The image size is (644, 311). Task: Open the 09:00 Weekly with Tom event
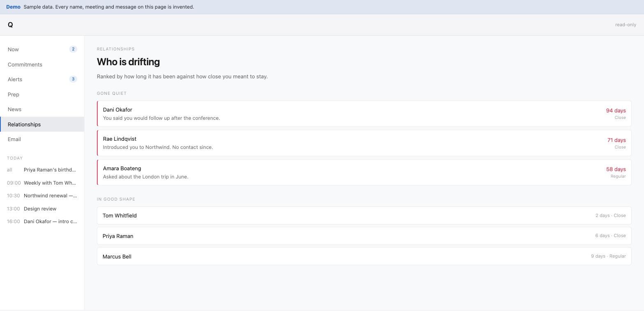click(x=42, y=183)
